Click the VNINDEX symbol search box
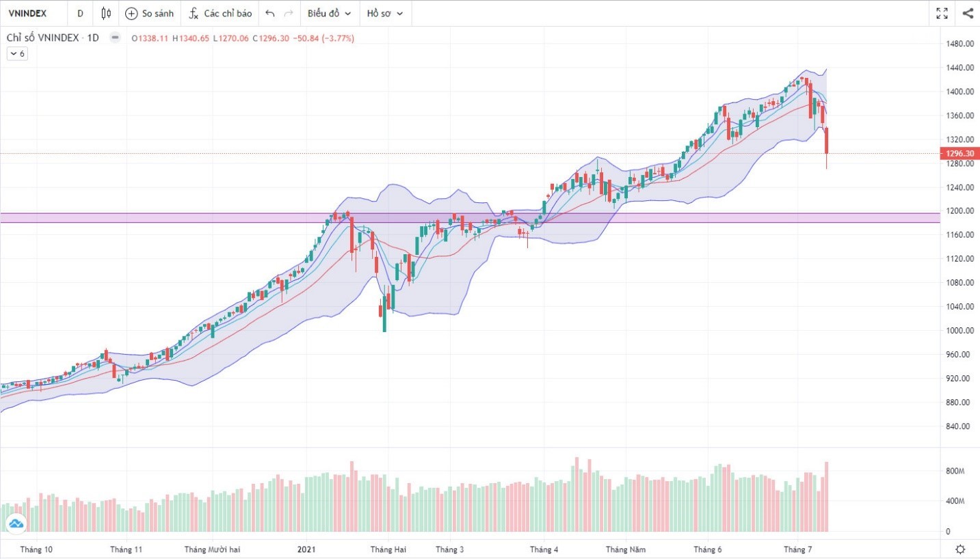The image size is (980, 559). coord(27,13)
